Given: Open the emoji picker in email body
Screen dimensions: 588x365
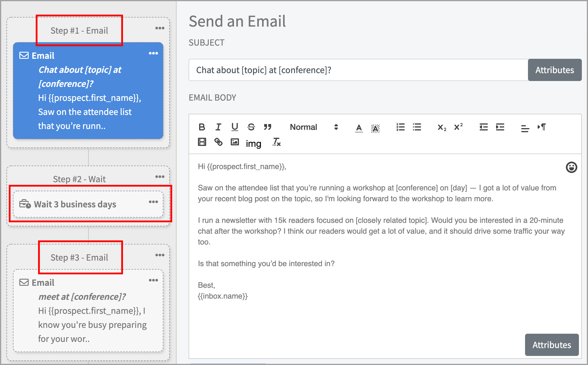Looking at the screenshot, I should tap(571, 167).
